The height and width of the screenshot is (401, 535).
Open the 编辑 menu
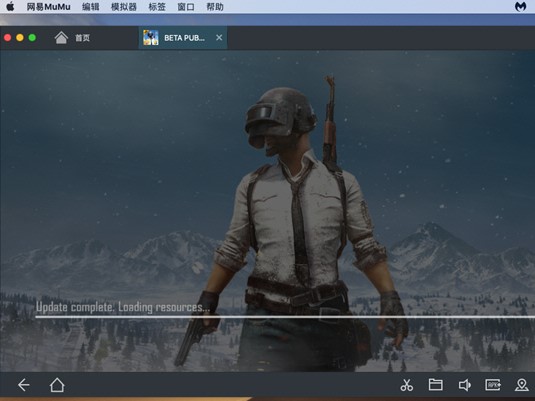click(x=90, y=7)
